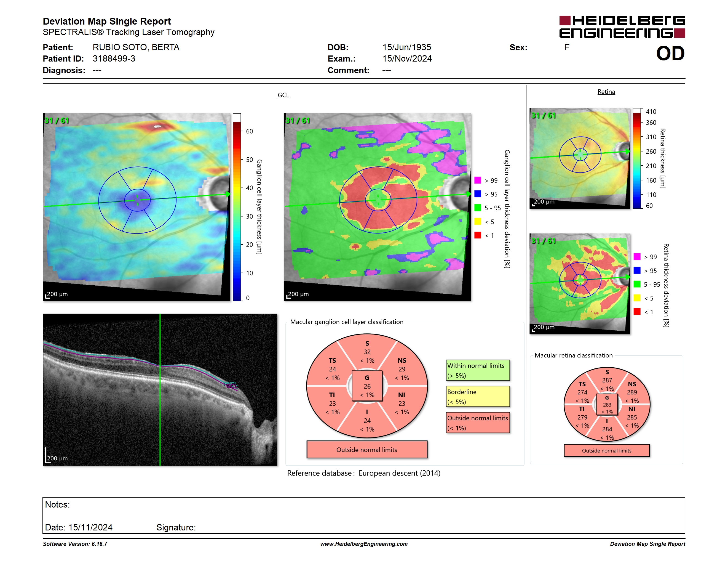The height and width of the screenshot is (563, 728).
Task: Click green 5 - 95 swatch in GCL deviation legend
Action: [478, 208]
